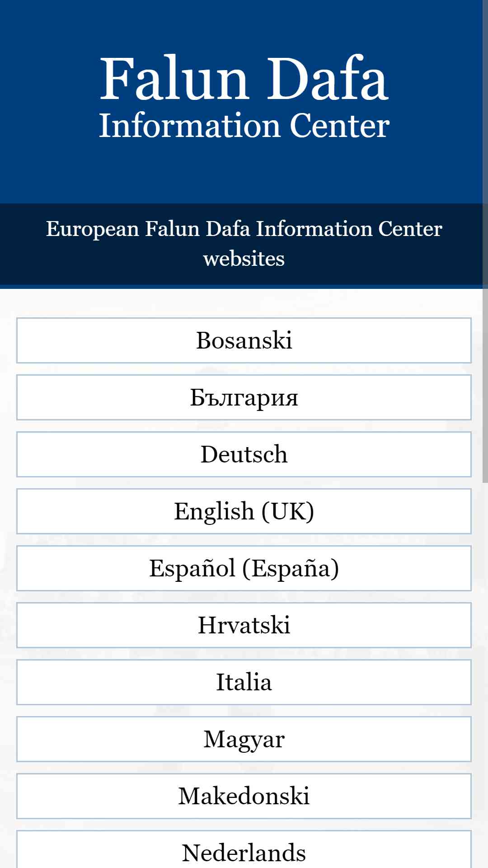Go to the Deutsch website
488x868 pixels.
244,454
